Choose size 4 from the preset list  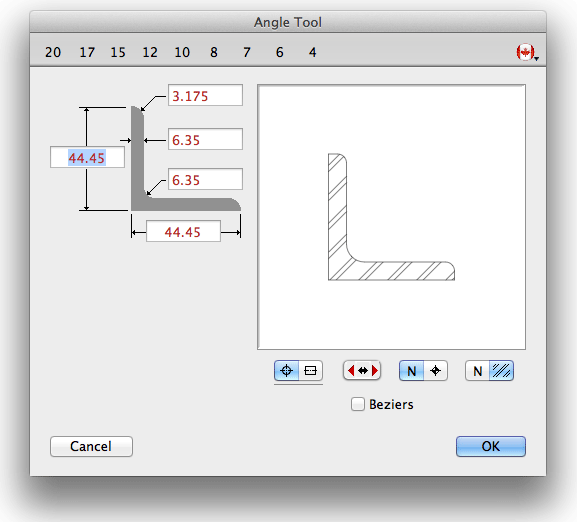(x=312, y=52)
